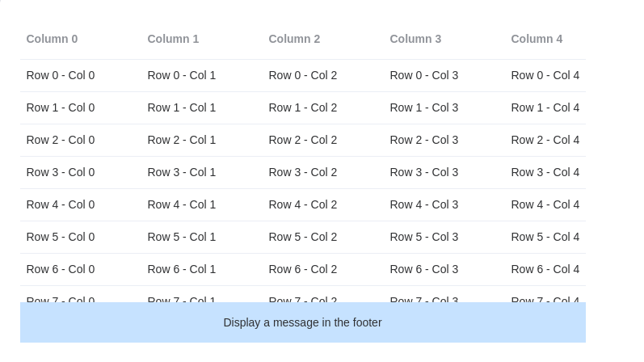Click cell Row 6 - Col 4

pos(545,269)
